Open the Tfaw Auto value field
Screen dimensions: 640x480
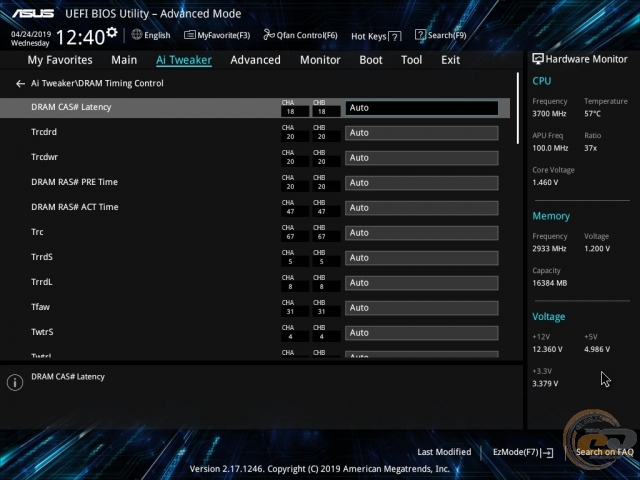(422, 308)
